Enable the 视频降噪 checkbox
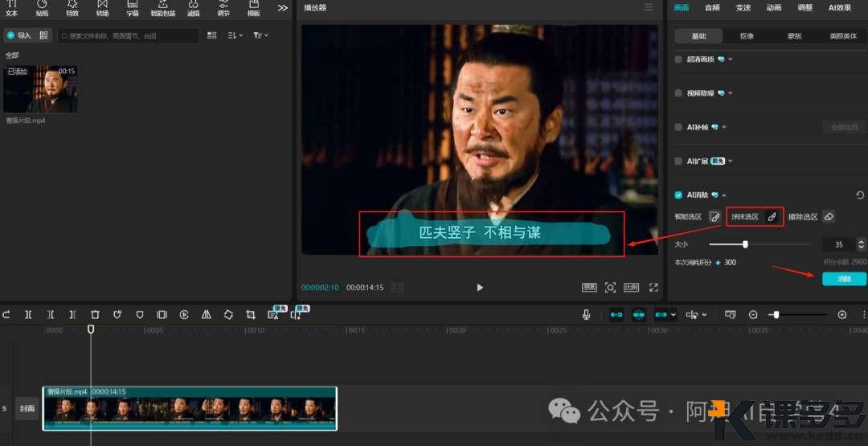Viewport: 868px width, 446px height. pos(678,93)
